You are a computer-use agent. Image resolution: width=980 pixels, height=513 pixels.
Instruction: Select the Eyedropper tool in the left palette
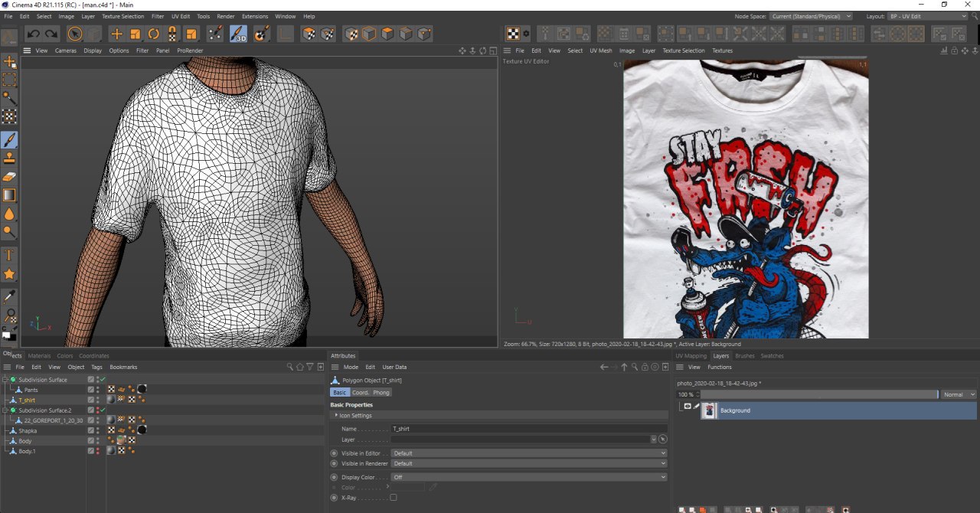coord(9,296)
